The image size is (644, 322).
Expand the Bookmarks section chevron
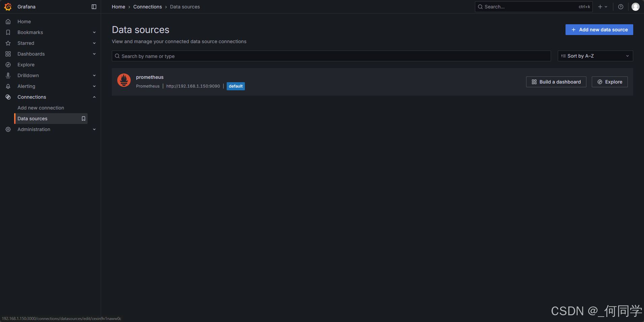(x=94, y=32)
